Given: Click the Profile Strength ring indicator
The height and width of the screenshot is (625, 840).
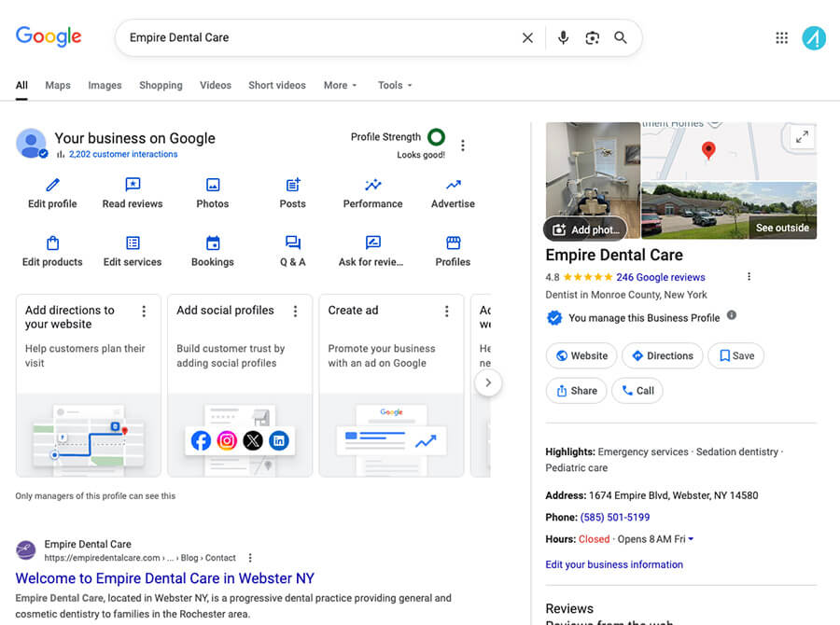Looking at the screenshot, I should [438, 136].
